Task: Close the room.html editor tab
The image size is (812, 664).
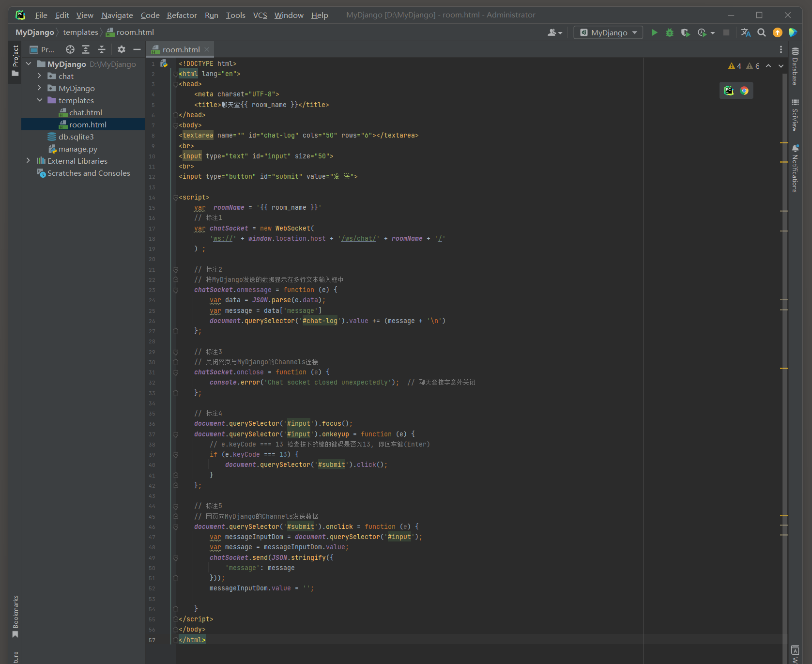Action: tap(207, 49)
